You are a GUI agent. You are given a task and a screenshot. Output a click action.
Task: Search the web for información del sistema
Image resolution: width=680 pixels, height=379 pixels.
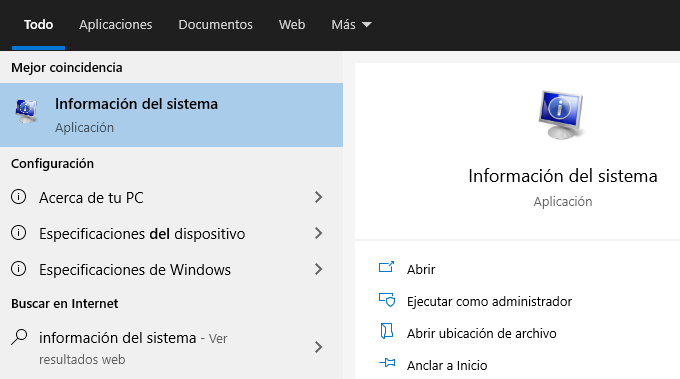(171, 348)
